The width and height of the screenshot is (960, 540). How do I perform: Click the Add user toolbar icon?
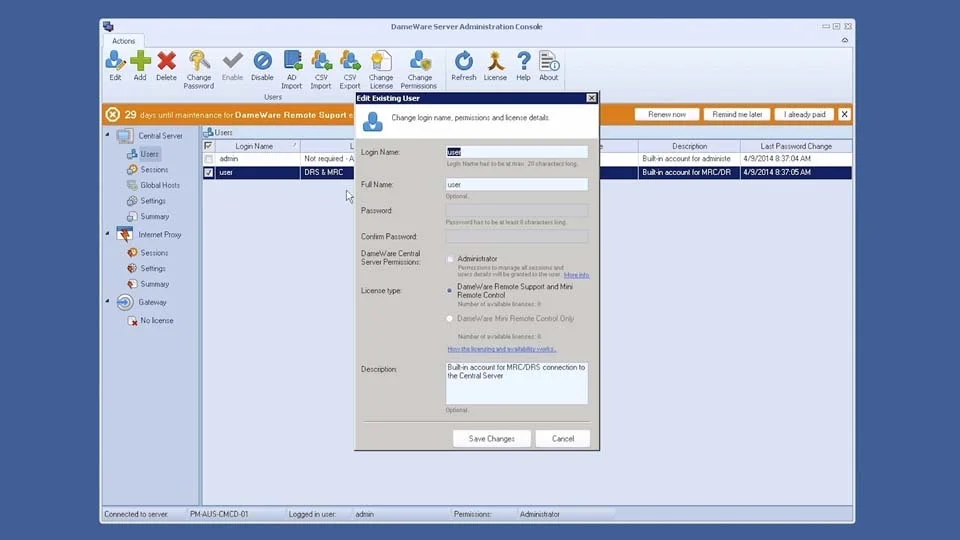click(x=140, y=62)
